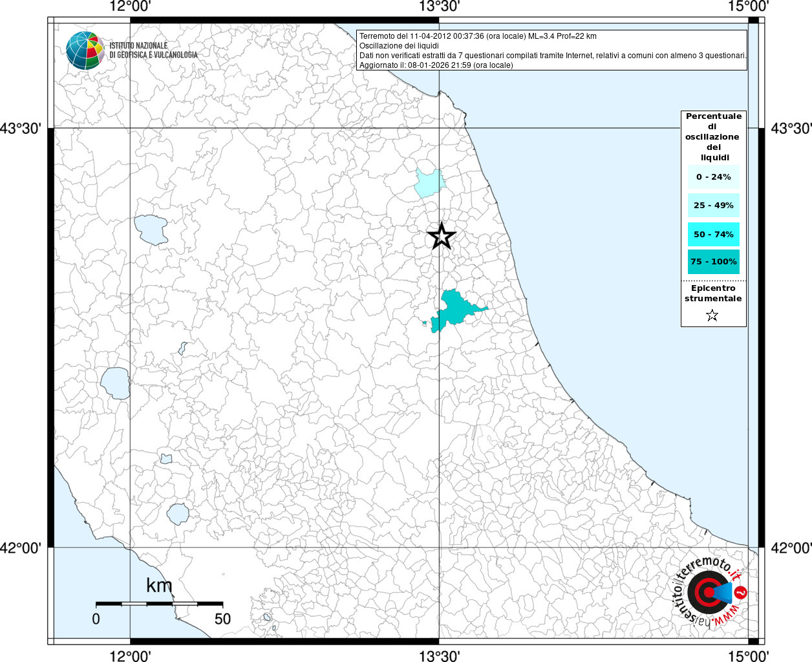Click the black epicenter star on the map

pos(442,236)
